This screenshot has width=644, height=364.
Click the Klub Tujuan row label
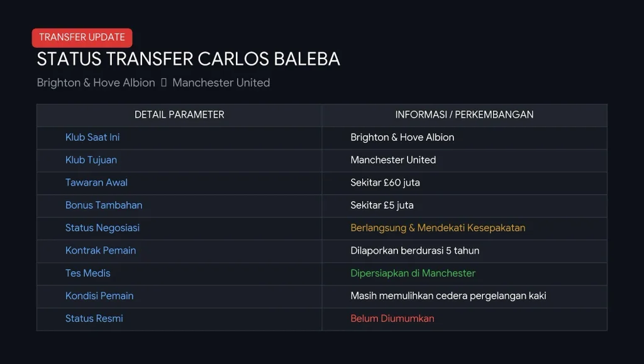coord(91,160)
